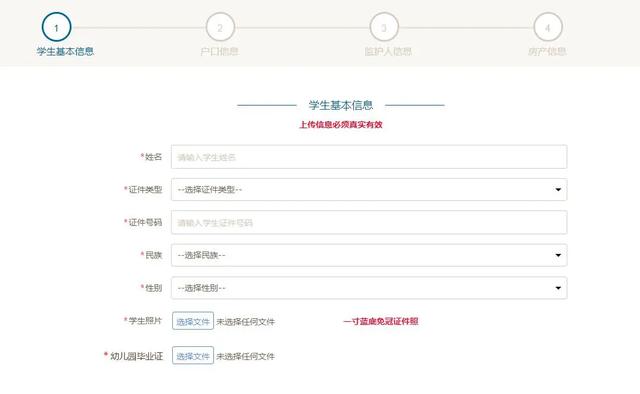Open the 性别 gender dropdown
640x394 pixels.
pos(369,288)
